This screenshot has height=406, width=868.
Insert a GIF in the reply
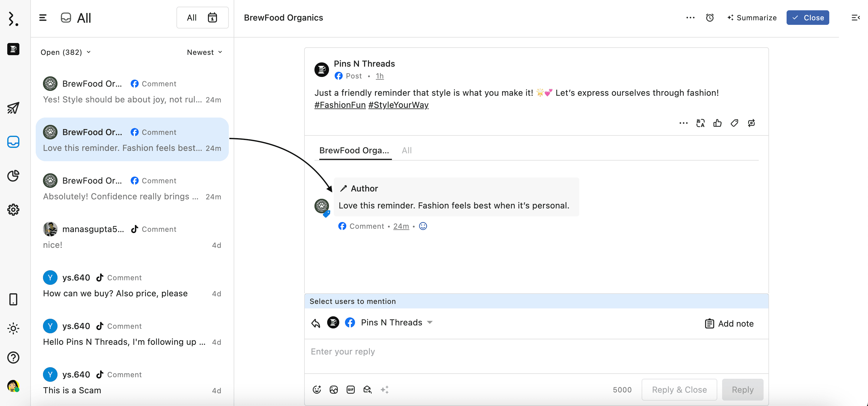(350, 389)
